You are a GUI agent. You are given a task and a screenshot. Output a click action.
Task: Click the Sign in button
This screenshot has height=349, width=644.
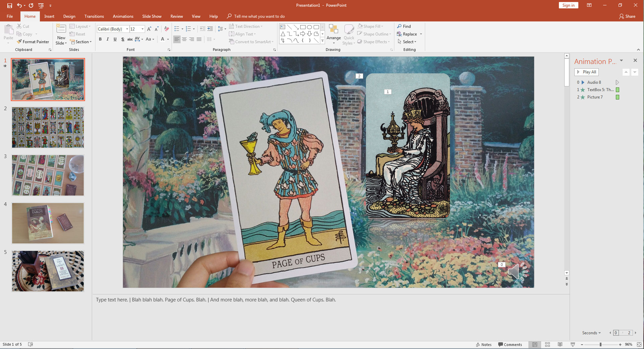click(568, 5)
